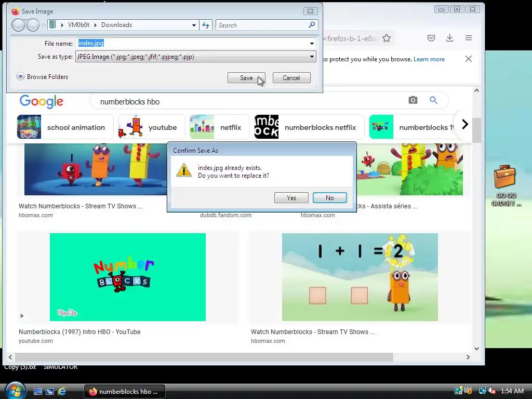Click the Google logo
Image resolution: width=532 pixels, height=399 pixels.
click(42, 101)
